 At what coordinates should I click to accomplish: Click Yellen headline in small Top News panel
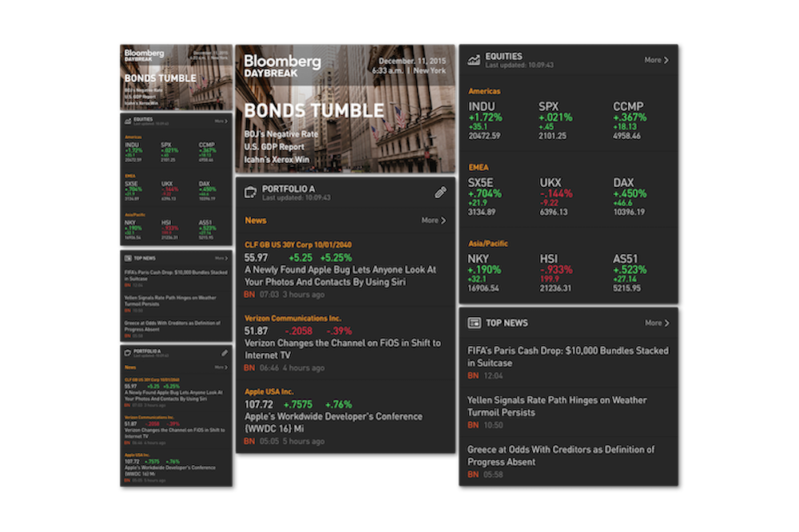point(170,300)
